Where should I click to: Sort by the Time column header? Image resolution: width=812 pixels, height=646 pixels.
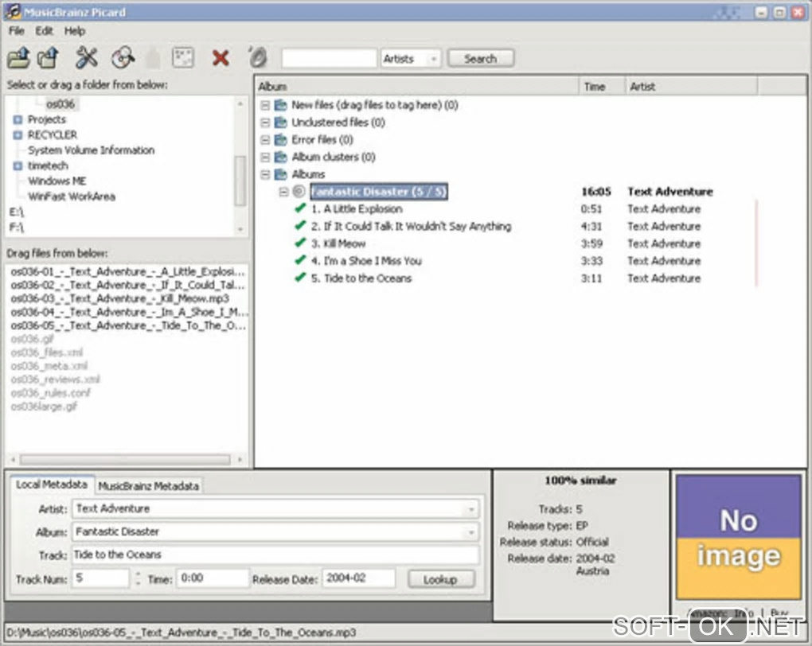(602, 87)
